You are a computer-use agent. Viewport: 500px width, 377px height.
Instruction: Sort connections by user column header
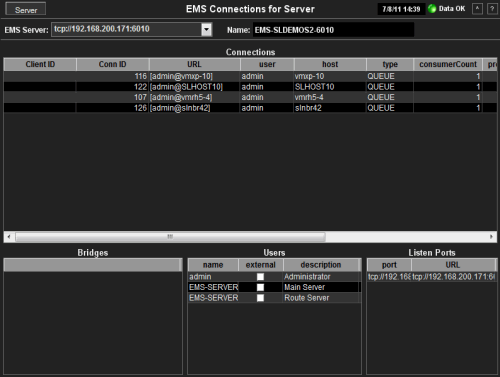tap(267, 64)
